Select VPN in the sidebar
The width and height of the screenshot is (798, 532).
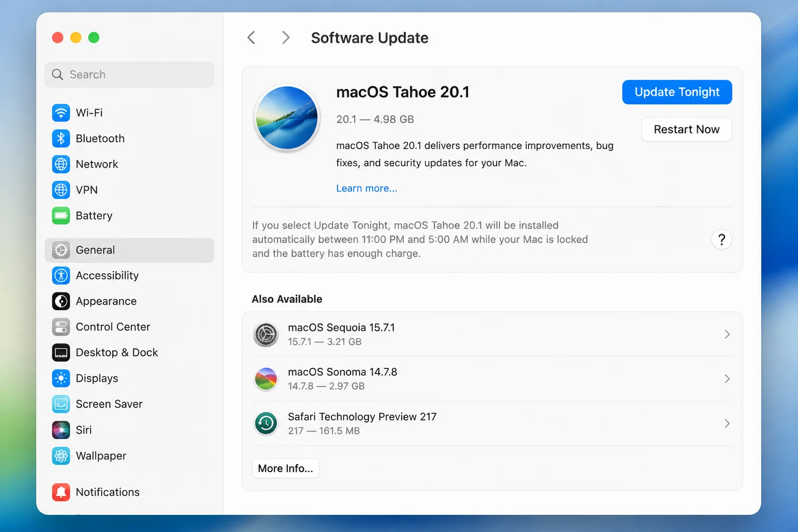pyautogui.click(x=129, y=190)
